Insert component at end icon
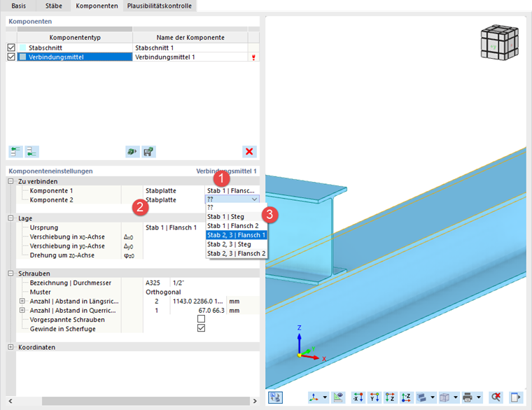This screenshot has height=410, width=532. point(32,152)
